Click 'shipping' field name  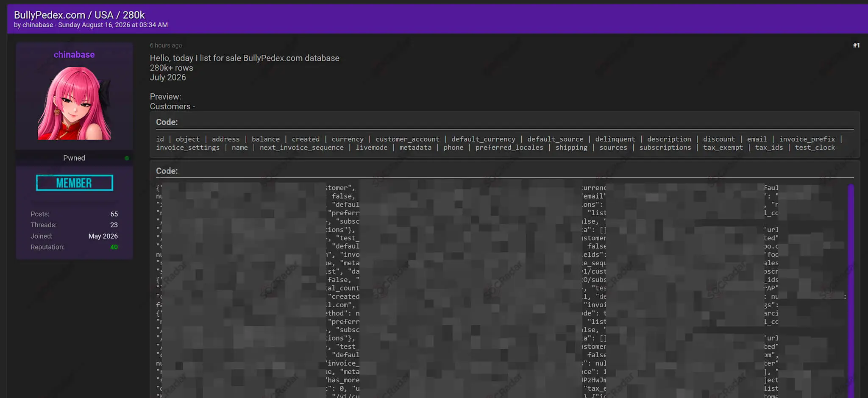point(571,148)
